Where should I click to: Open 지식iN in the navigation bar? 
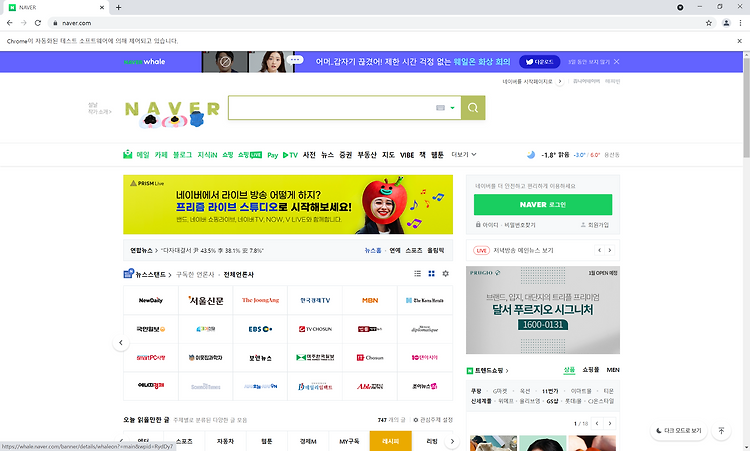(x=207, y=155)
